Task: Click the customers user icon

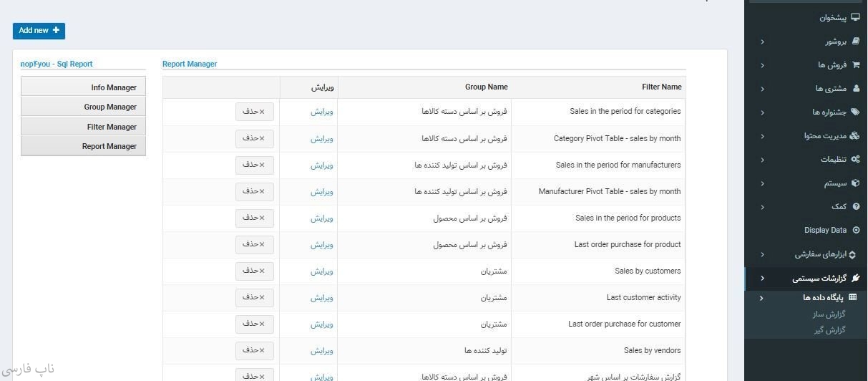Action: point(856,89)
